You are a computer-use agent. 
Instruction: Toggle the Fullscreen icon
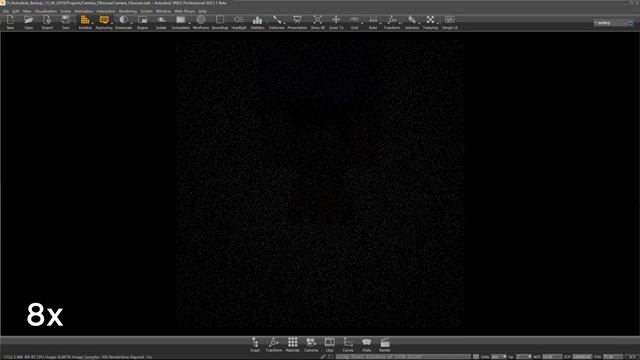pos(277,22)
